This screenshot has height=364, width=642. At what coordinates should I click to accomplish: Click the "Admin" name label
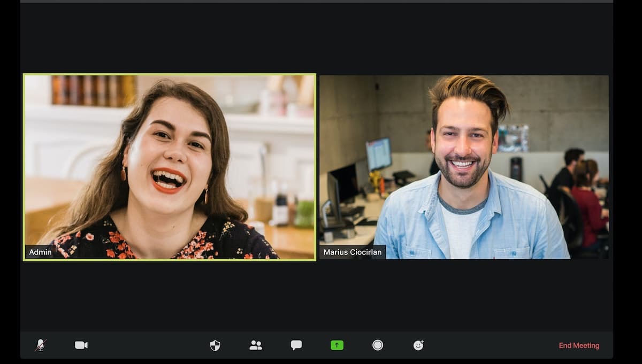click(x=41, y=252)
